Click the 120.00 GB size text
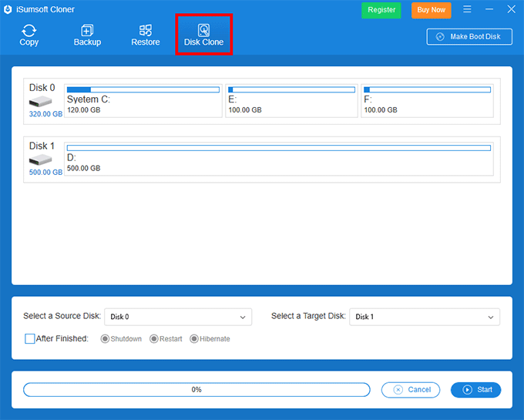Viewport: 524px width, 420px height. pos(84,110)
